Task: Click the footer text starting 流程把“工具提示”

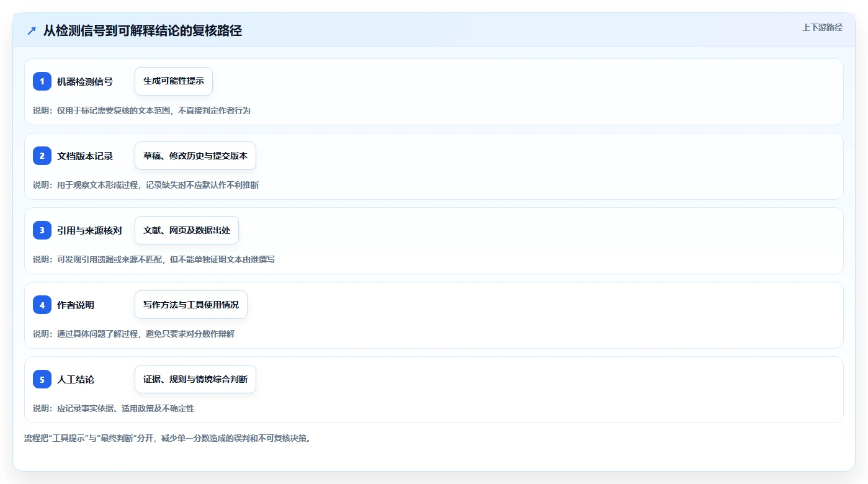Action: pyautogui.click(x=167, y=438)
